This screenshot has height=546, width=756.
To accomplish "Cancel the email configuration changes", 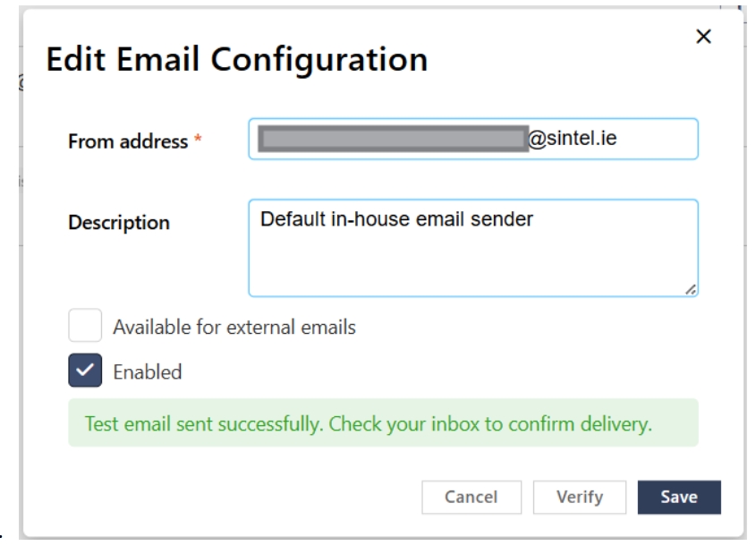I will [471, 498].
